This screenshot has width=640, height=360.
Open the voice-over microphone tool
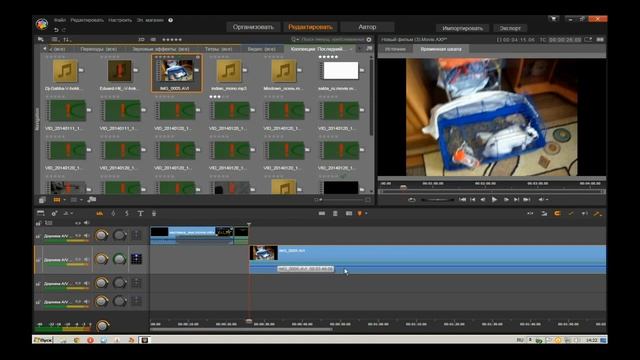pyautogui.click(x=154, y=213)
